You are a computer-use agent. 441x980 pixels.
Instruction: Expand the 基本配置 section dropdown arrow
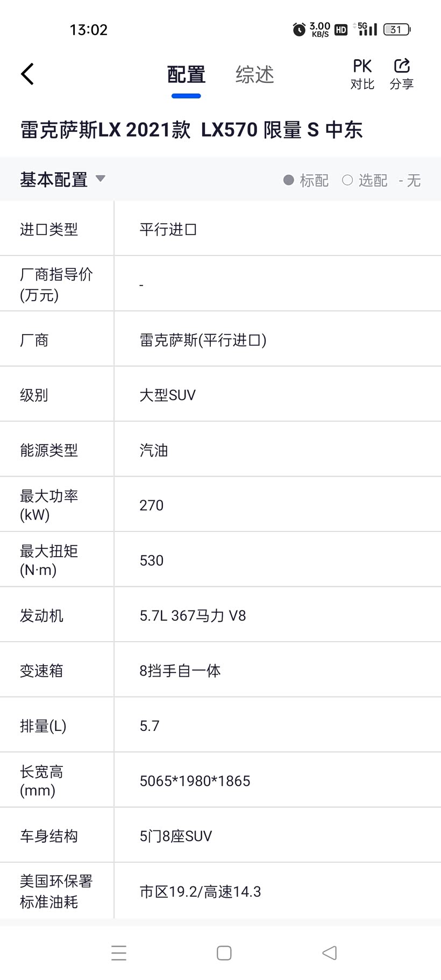point(101,179)
